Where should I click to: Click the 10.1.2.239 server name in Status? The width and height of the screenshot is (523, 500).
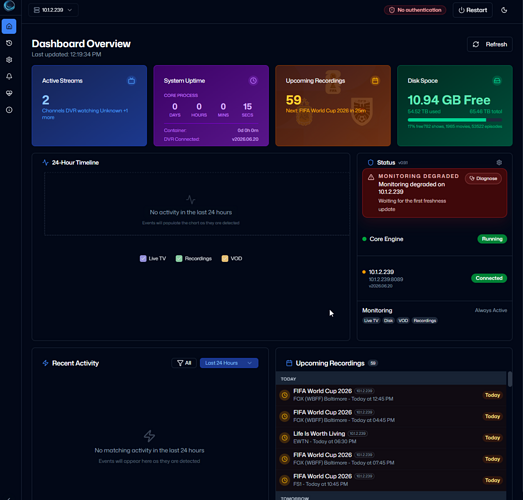pyautogui.click(x=381, y=272)
